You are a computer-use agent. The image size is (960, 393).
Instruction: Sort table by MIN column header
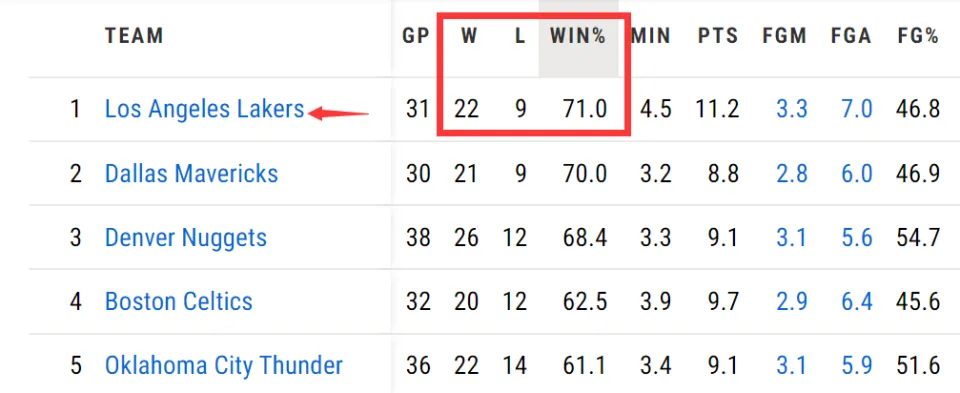651,36
